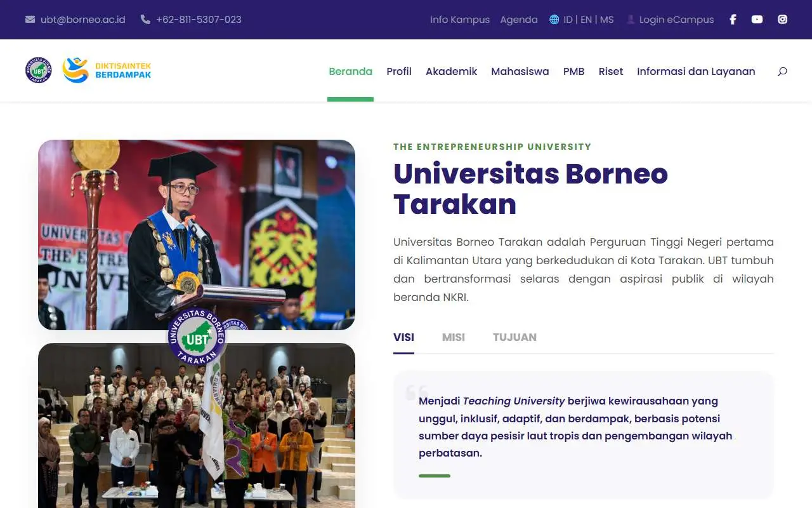This screenshot has height=508, width=812.
Task: Click the group photo with flag
Action: (197, 425)
